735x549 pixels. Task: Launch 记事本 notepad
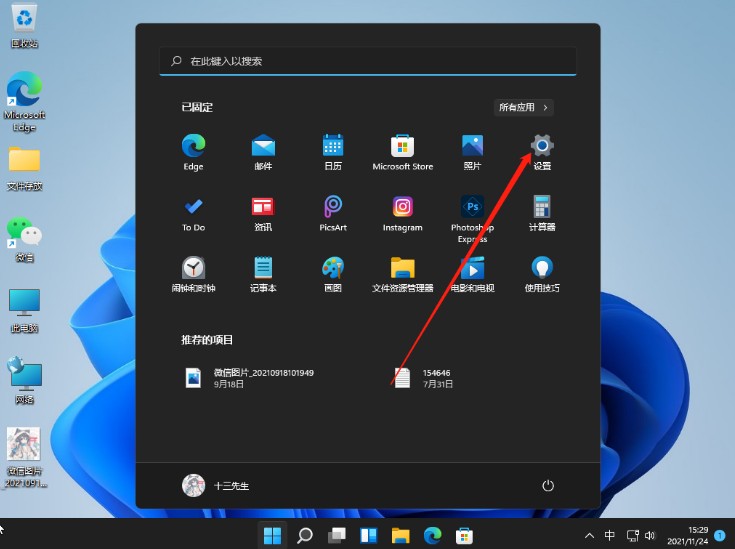263,274
